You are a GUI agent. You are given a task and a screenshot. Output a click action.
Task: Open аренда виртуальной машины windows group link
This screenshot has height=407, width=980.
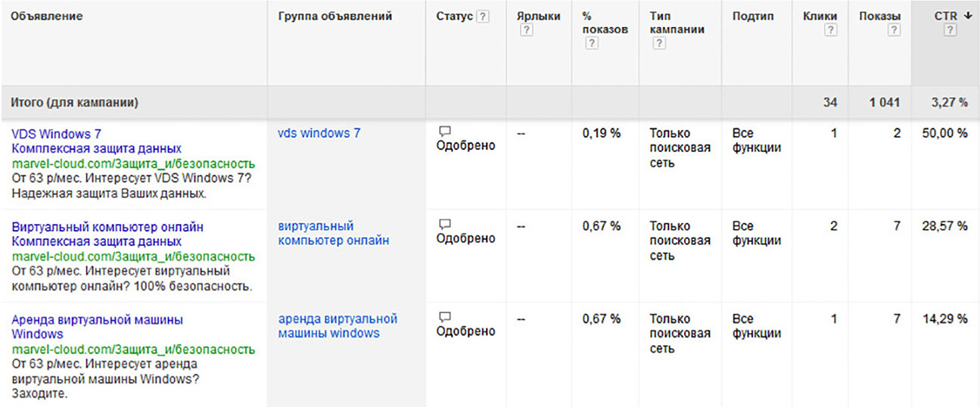click(338, 326)
